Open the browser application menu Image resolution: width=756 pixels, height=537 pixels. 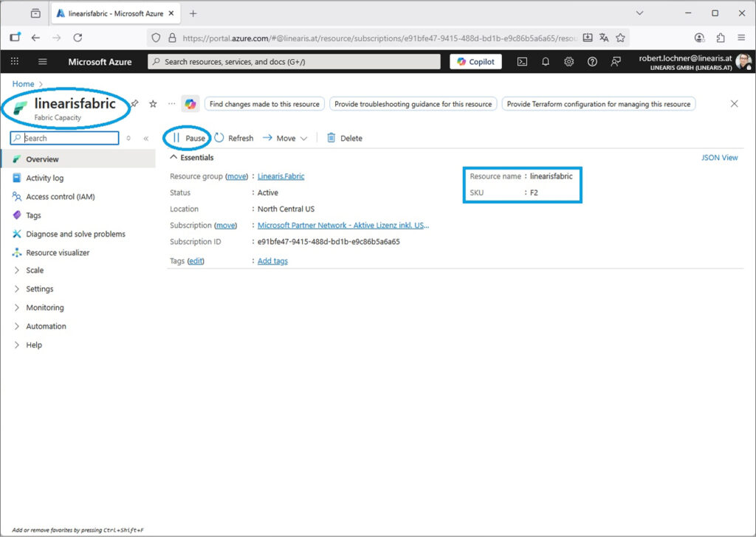tap(741, 38)
